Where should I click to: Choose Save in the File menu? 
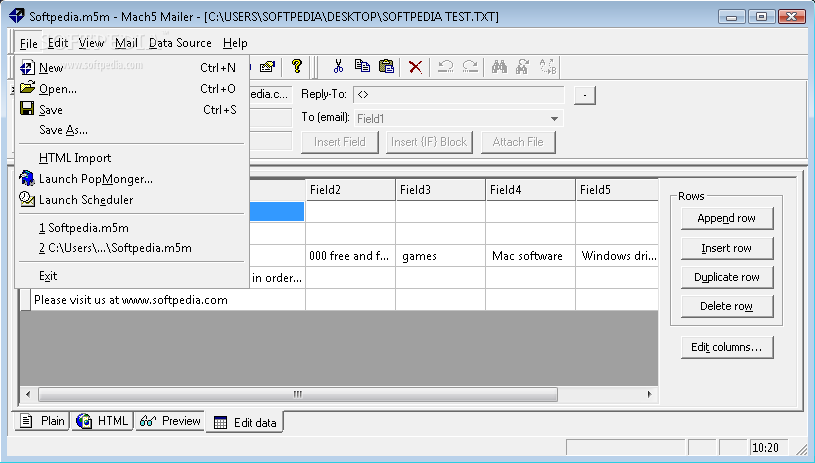[x=132, y=110]
